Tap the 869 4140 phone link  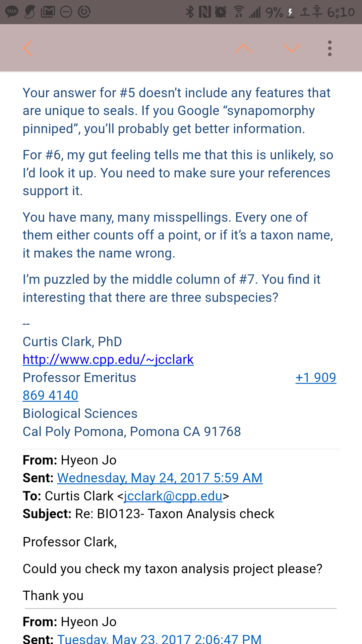pos(50,395)
